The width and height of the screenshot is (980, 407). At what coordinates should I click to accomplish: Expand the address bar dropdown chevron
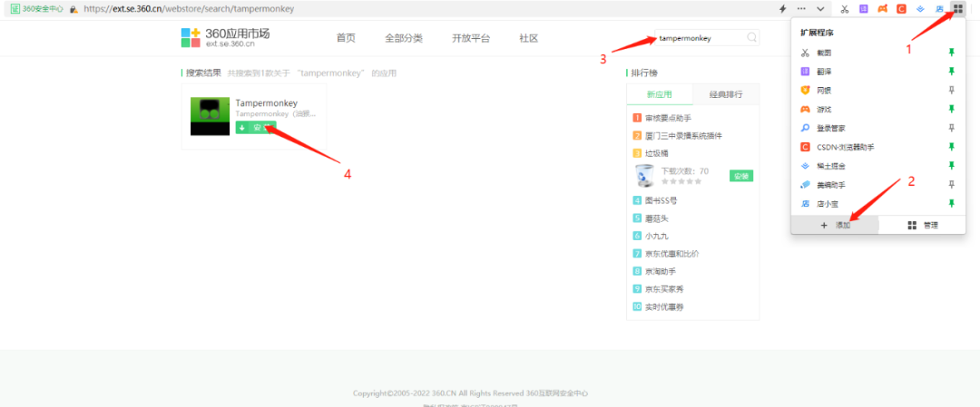820,9
